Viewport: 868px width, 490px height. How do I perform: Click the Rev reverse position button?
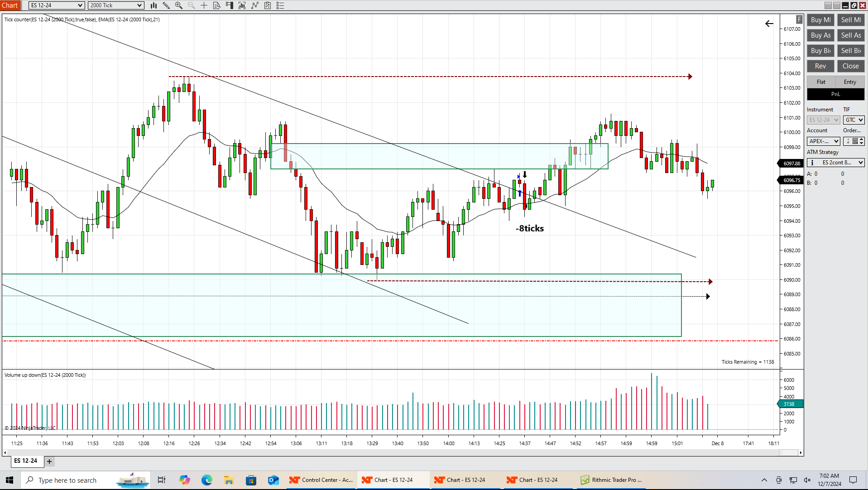[820, 66]
